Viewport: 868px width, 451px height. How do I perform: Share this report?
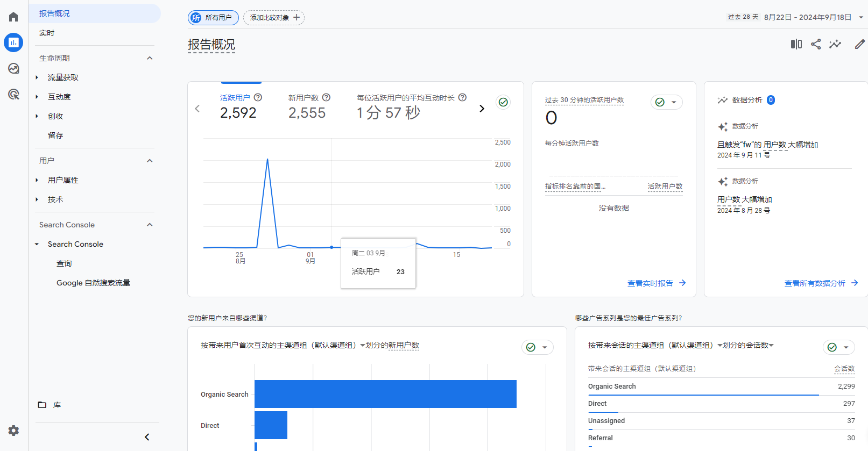point(816,44)
